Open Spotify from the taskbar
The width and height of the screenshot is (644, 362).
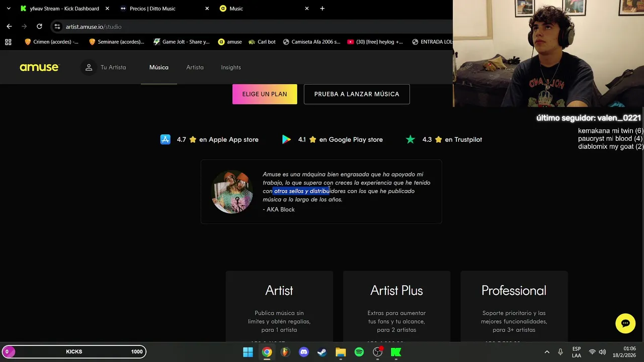359,352
